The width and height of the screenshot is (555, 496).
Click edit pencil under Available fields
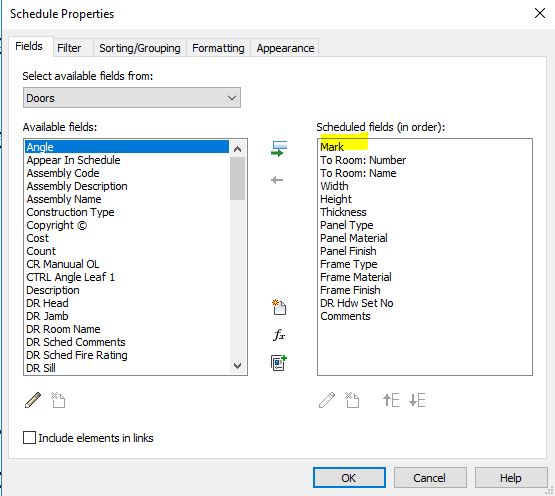point(33,400)
